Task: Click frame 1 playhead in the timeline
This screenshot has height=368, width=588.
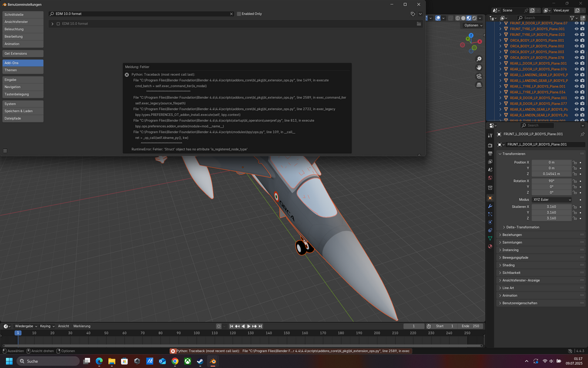Action: [x=18, y=333]
